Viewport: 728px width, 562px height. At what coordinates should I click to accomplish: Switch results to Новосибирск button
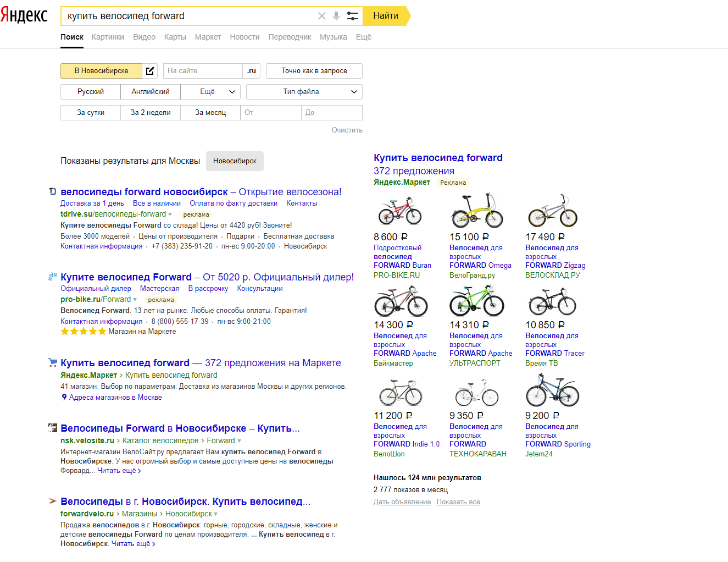235,161
